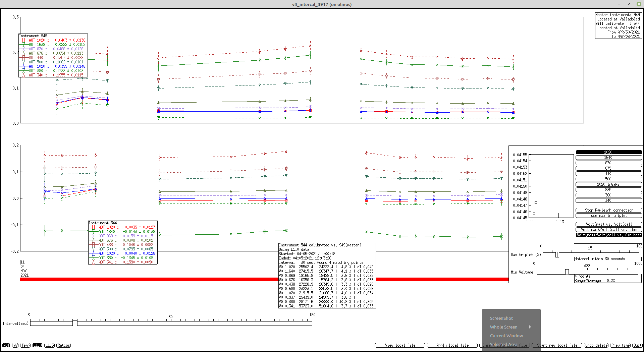The width and height of the screenshot is (644, 352).
Task: Click the window minimize icon
Action: point(619,4)
